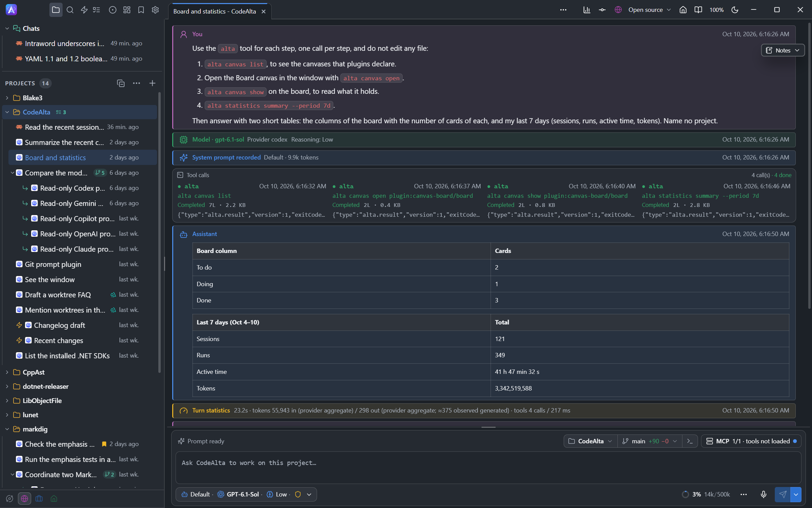Select the Board and statistics tab

[215, 12]
